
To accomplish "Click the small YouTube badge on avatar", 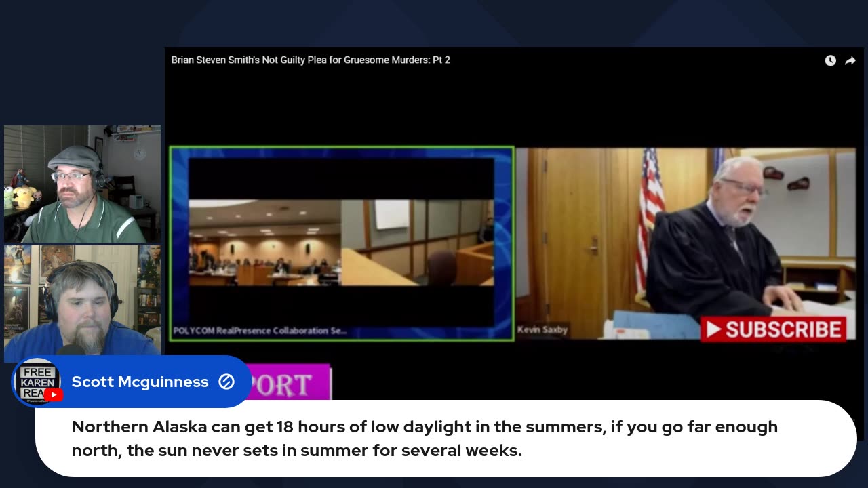I will 53,394.
